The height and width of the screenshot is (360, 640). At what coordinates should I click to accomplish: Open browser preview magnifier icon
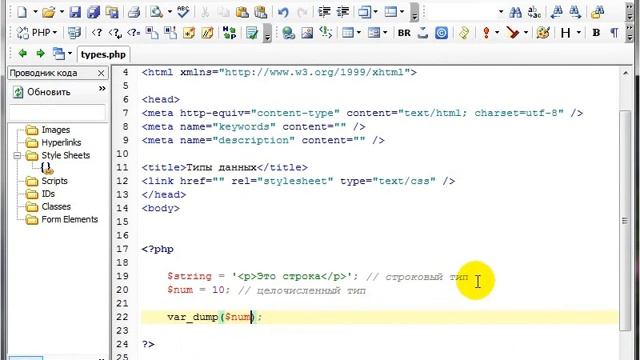pyautogui.click(x=156, y=12)
